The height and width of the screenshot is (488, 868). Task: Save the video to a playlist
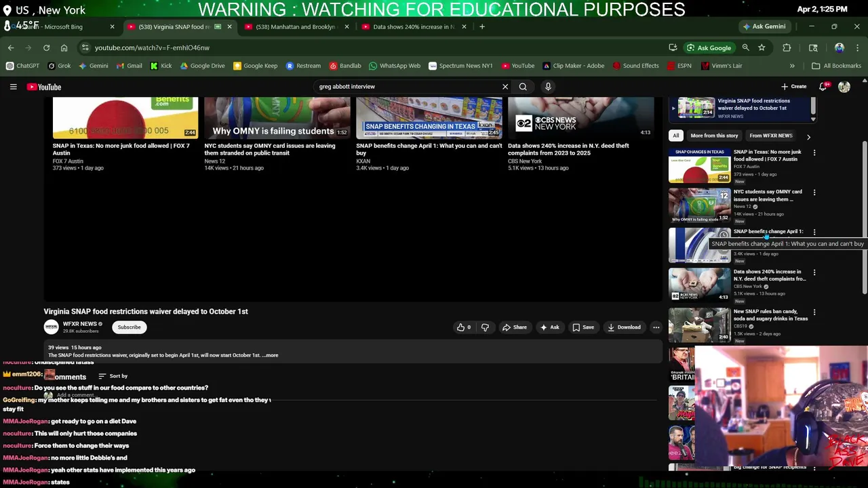583,327
